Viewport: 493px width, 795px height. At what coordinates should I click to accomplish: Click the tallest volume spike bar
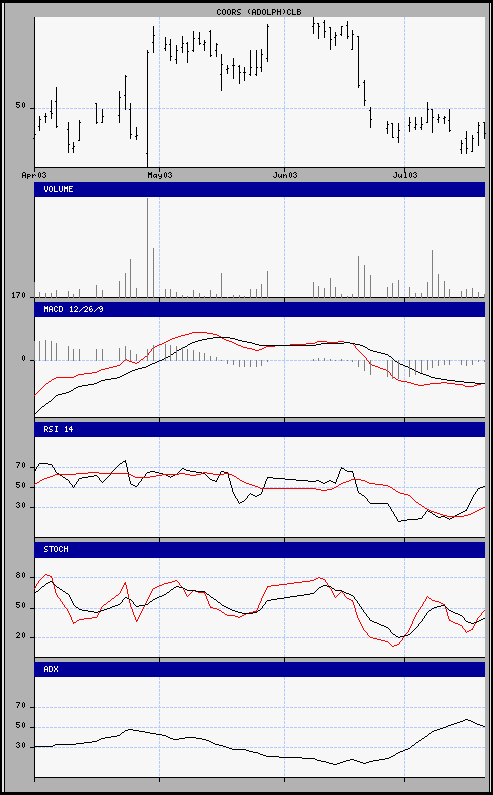tap(148, 247)
